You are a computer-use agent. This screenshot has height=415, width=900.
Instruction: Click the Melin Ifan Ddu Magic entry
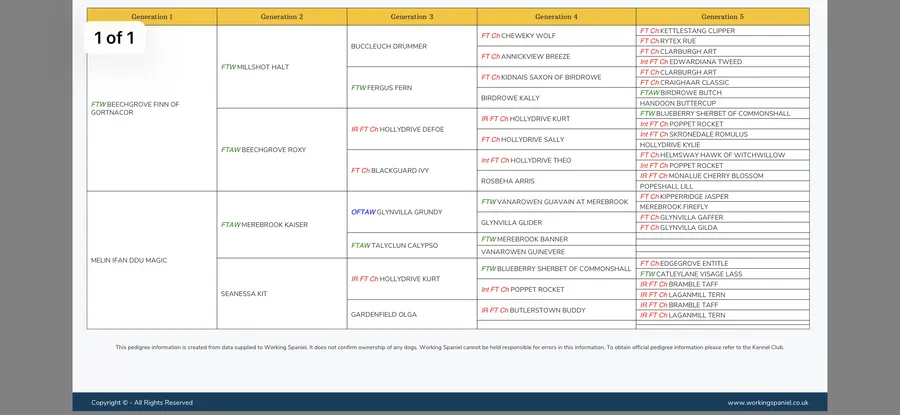pyautogui.click(x=129, y=260)
